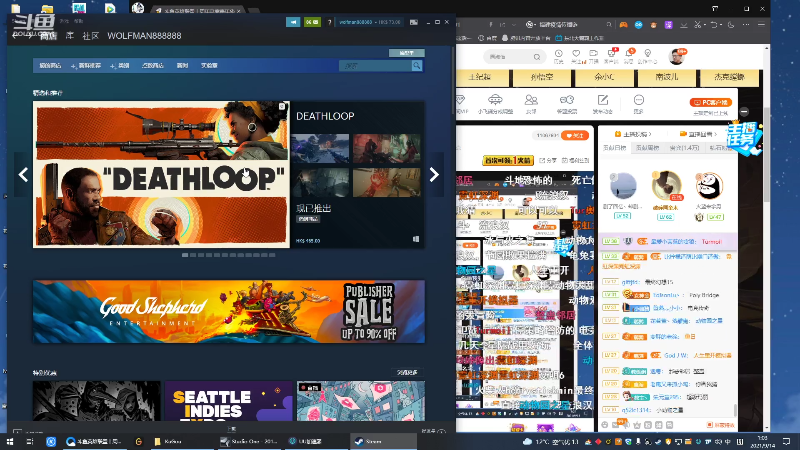Image resolution: width=800 pixels, height=450 pixels.
Task: Open the 余小C yellow banner link
Action: point(604,77)
